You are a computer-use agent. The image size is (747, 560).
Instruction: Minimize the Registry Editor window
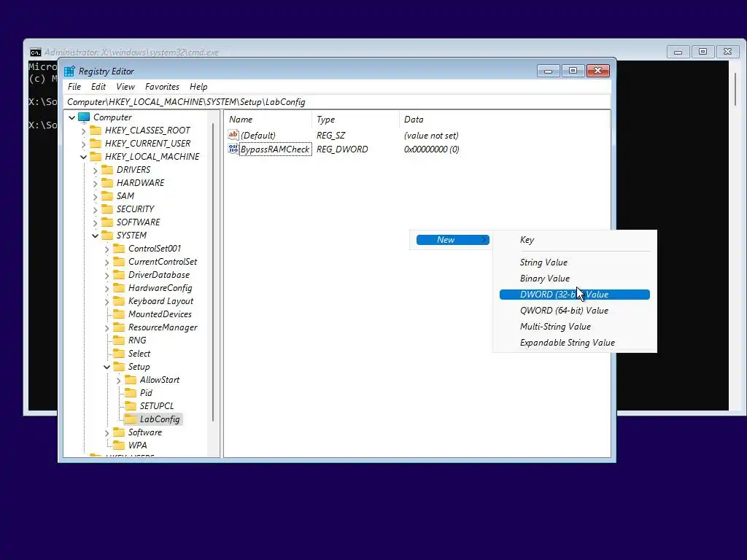549,71
